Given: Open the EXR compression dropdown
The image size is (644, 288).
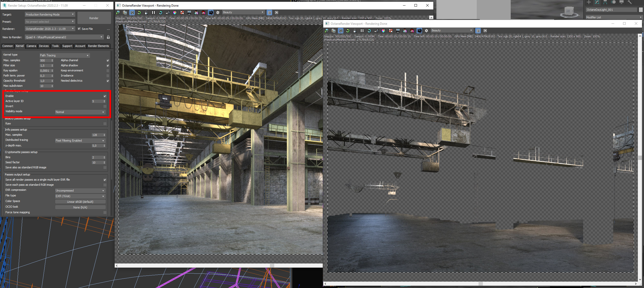Looking at the screenshot, I should point(80,191).
